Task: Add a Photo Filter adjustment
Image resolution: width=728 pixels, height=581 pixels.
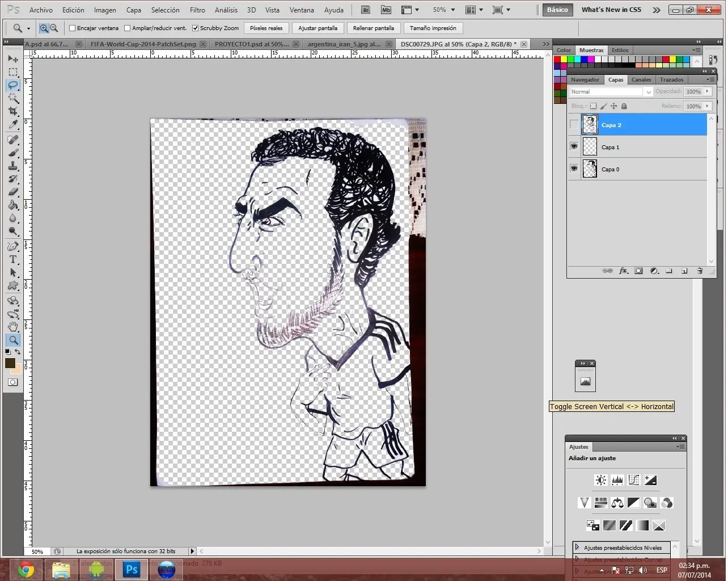Action: coord(650,503)
